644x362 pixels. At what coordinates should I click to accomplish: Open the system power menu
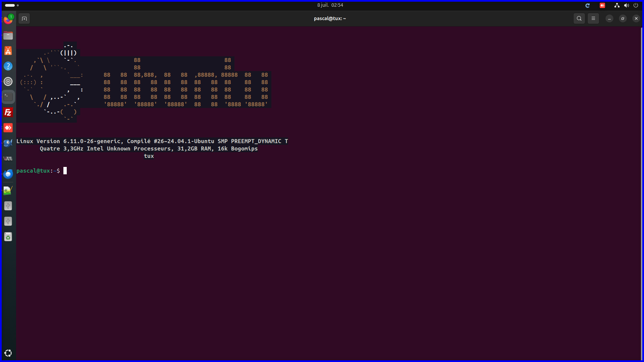(x=636, y=5)
